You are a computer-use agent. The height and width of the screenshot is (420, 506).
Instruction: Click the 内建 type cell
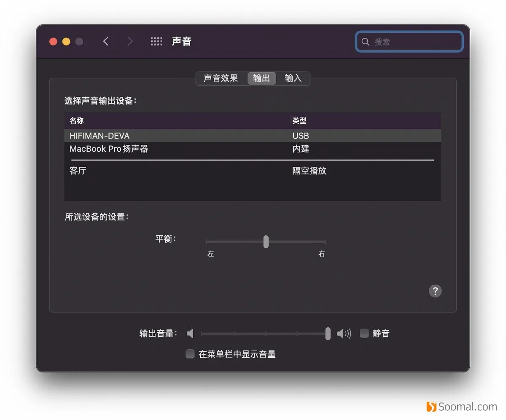click(x=301, y=149)
